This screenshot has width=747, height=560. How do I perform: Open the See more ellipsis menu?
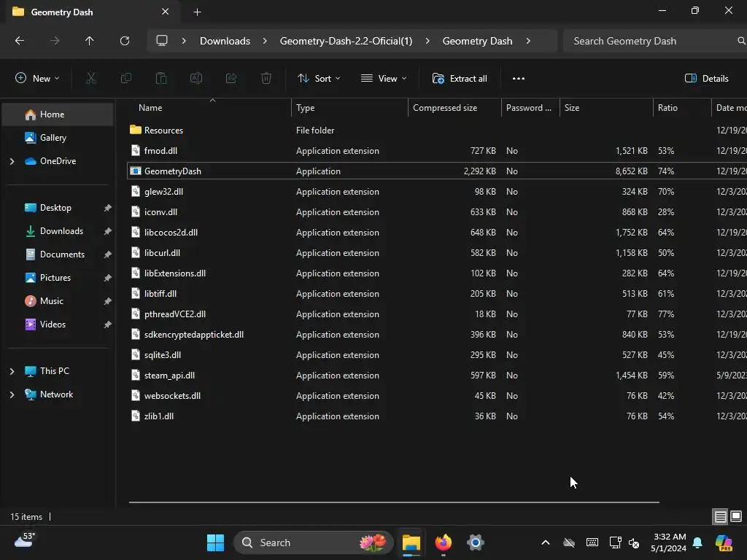pos(519,79)
